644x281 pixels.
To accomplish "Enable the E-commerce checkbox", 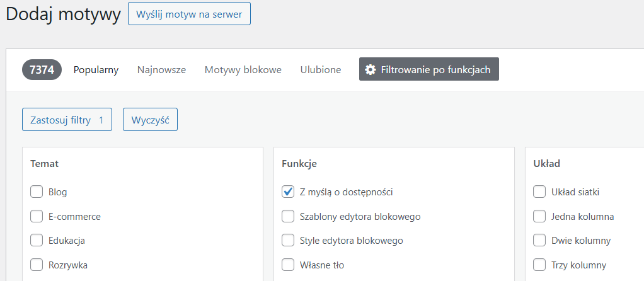I will point(37,217).
